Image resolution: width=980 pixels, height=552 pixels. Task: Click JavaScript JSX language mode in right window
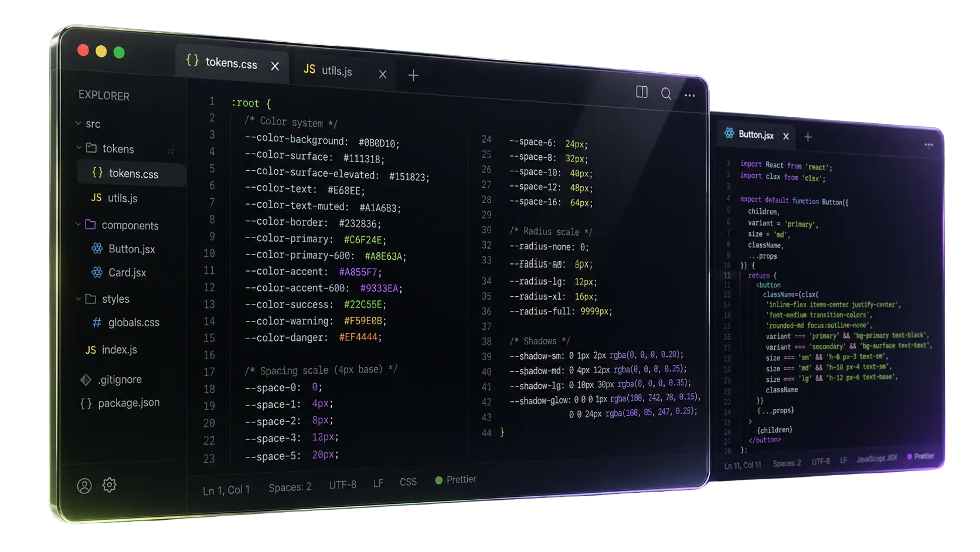pos(877,459)
